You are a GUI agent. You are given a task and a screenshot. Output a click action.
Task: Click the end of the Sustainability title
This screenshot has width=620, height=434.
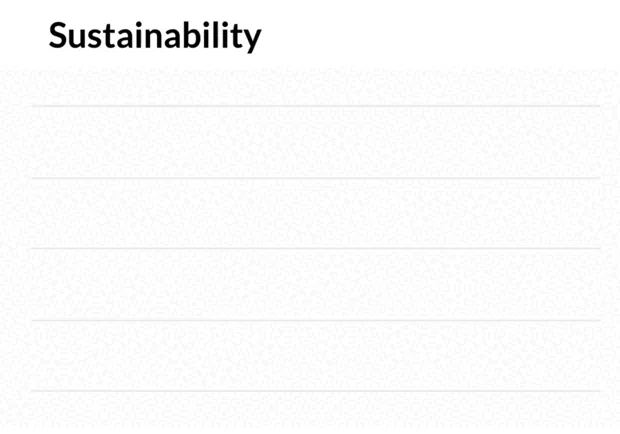click(253, 39)
